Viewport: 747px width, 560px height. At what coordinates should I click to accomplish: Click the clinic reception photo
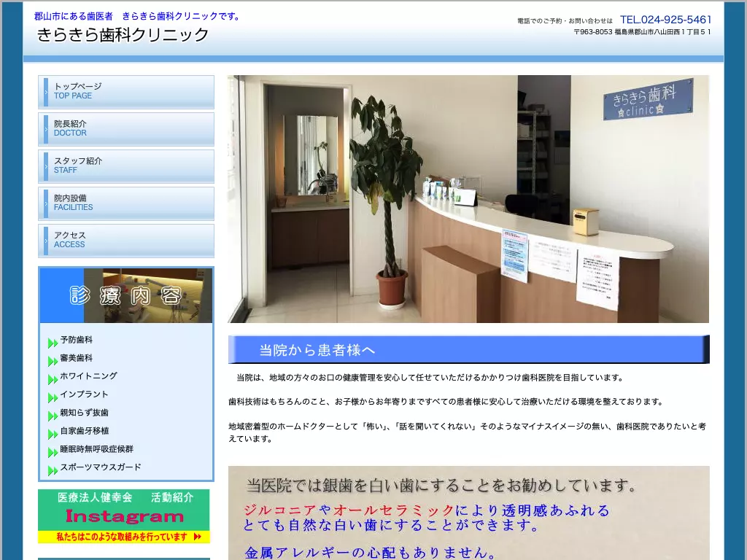[468, 199]
